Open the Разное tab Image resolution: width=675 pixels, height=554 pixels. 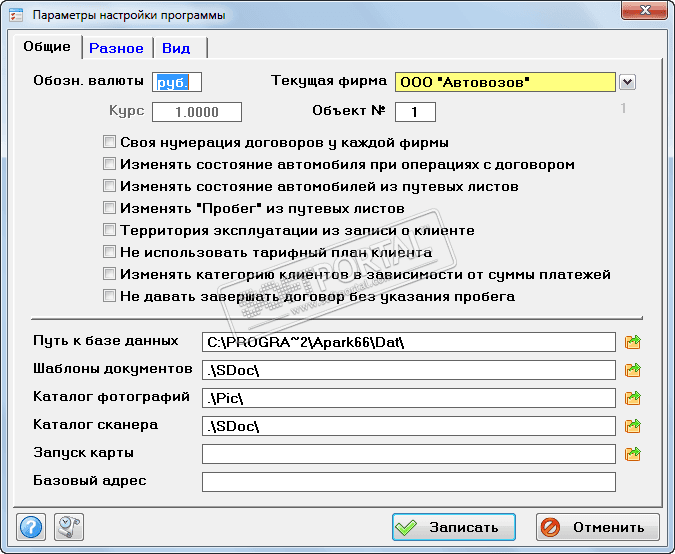point(116,48)
